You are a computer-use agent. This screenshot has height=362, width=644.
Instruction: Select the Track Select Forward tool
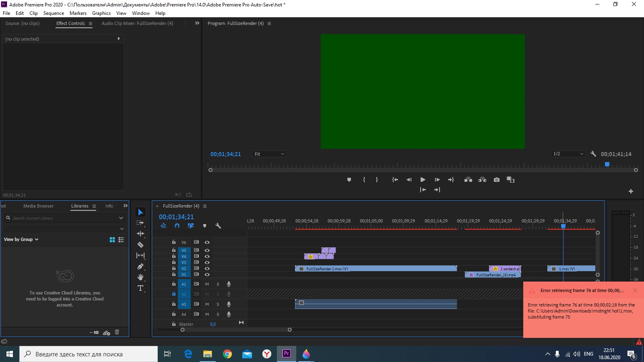(x=140, y=222)
